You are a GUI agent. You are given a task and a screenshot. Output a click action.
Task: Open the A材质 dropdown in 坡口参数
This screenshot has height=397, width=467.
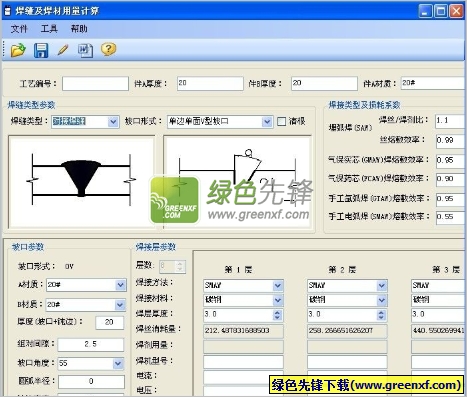click(120, 285)
